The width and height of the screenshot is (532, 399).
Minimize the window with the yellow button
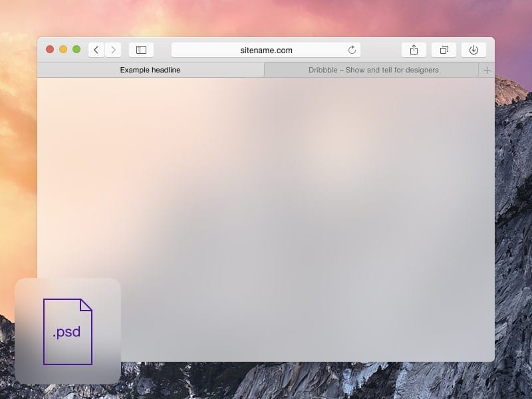tap(63, 49)
